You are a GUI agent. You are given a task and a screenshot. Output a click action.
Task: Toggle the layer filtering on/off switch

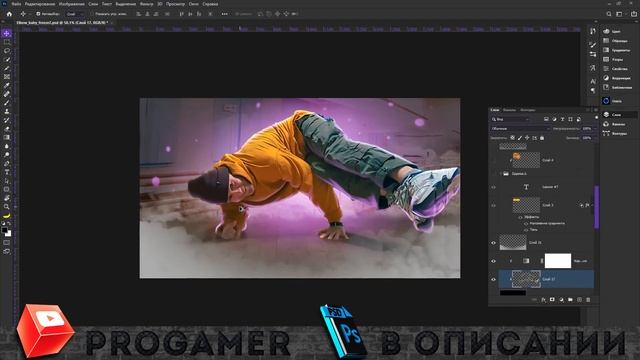[596, 118]
